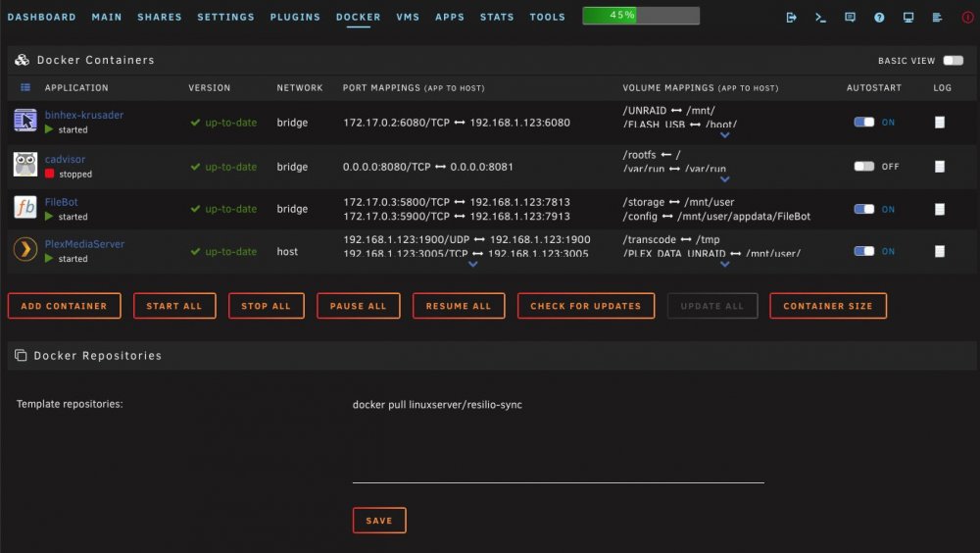Image resolution: width=980 pixels, height=553 pixels.
Task: Click the binhex-krusader container icon
Action: point(25,120)
